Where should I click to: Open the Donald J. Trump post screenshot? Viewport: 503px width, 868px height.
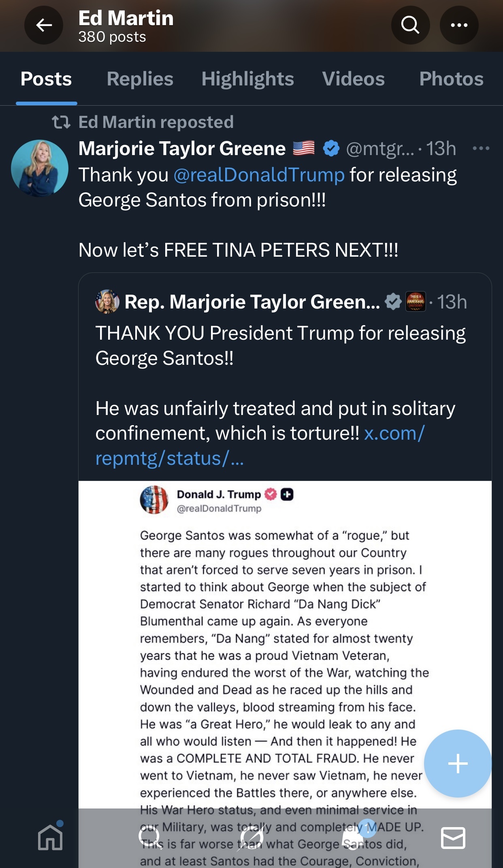pos(285,648)
